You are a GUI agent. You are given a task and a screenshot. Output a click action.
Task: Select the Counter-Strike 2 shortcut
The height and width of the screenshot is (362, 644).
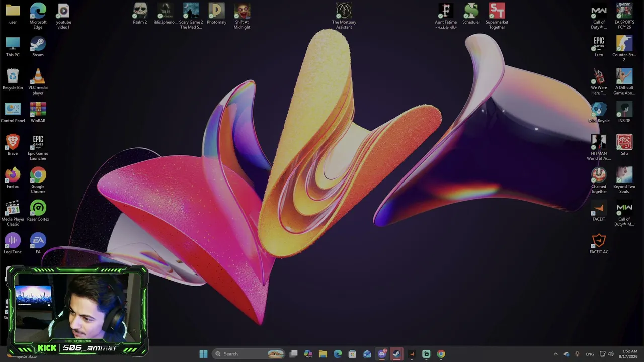click(x=624, y=49)
